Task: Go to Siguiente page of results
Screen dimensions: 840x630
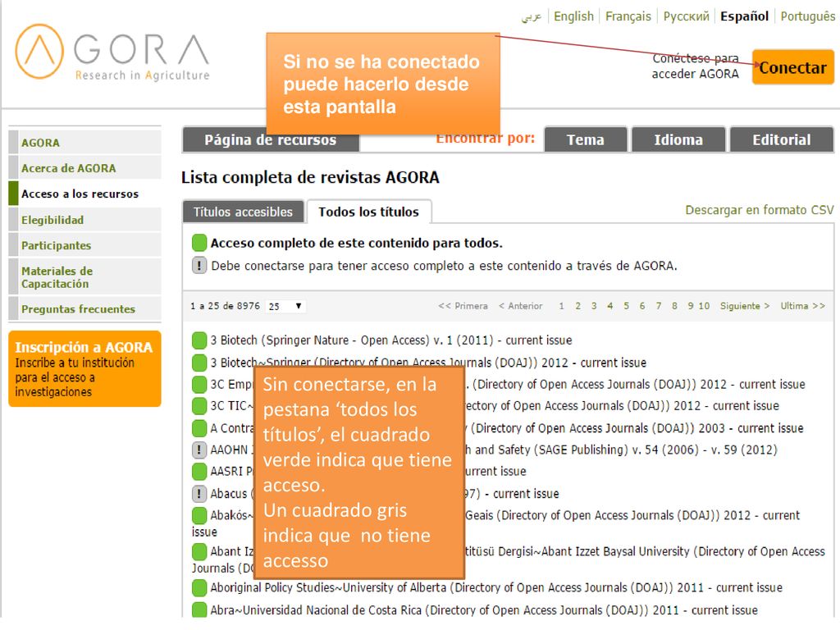Action: (x=745, y=306)
